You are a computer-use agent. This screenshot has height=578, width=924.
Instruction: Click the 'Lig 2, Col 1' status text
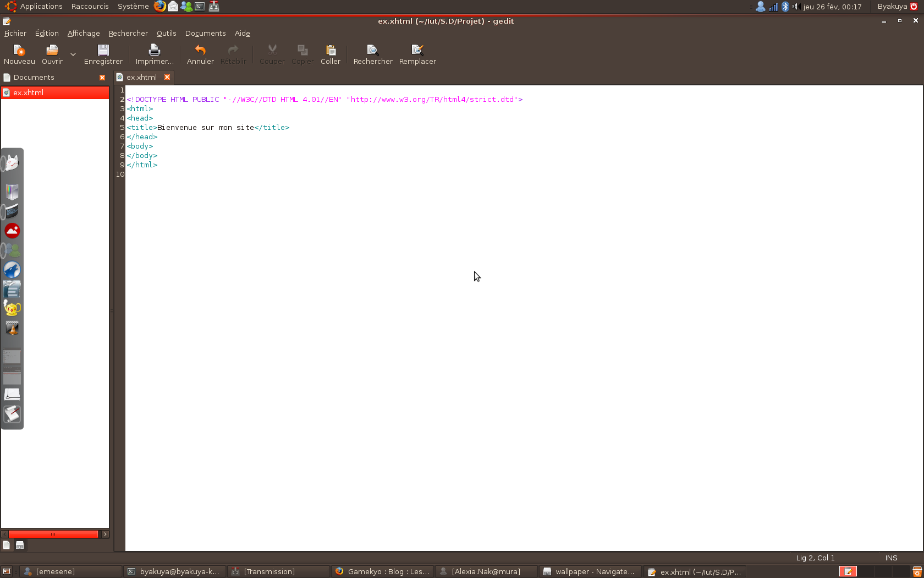click(x=815, y=558)
